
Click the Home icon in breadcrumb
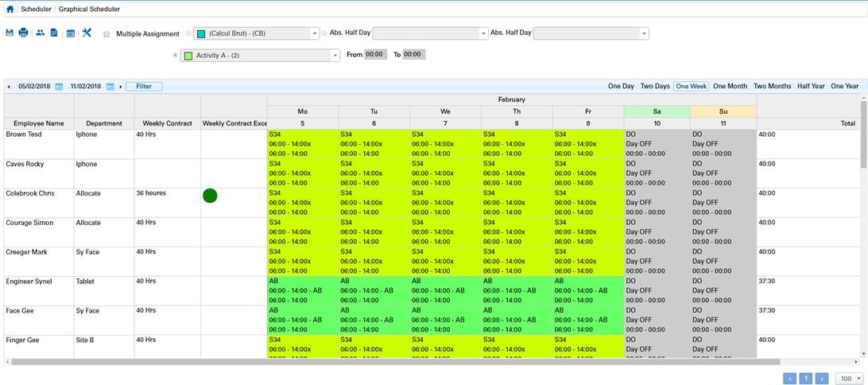(10, 10)
